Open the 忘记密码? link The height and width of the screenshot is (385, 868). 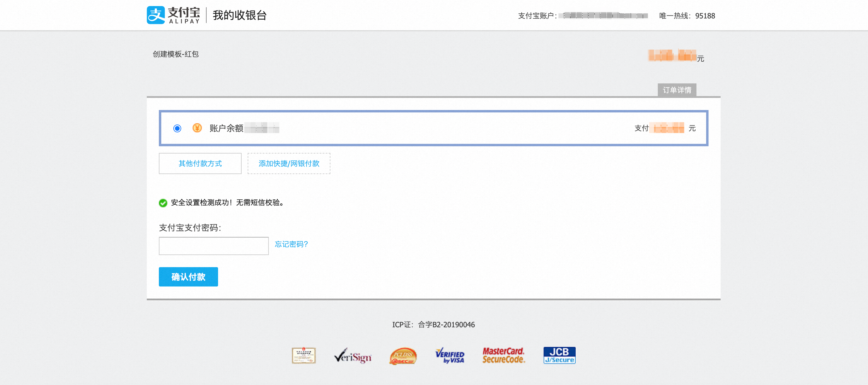[x=291, y=244]
